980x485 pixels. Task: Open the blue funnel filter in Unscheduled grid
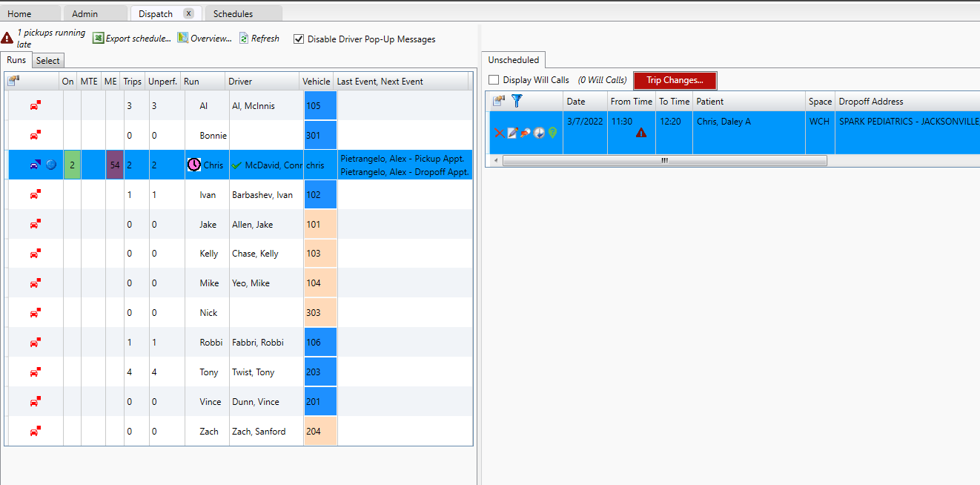coord(517,101)
